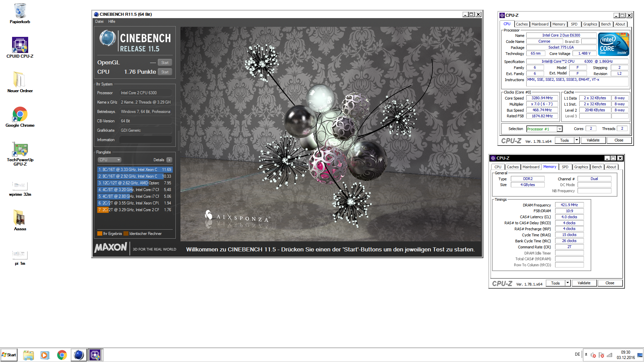
Task: Click Close button in lower CPU-Z window
Action: point(610,283)
